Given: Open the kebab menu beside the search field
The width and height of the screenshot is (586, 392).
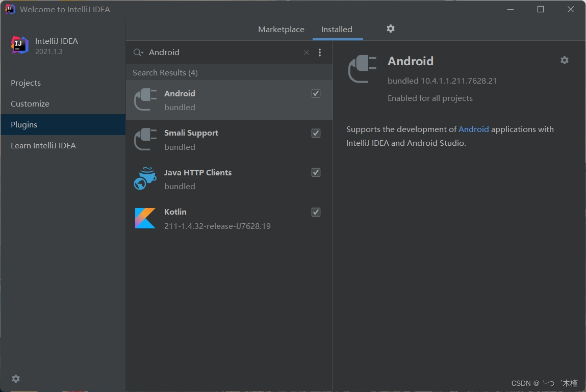Looking at the screenshot, I should [x=320, y=52].
